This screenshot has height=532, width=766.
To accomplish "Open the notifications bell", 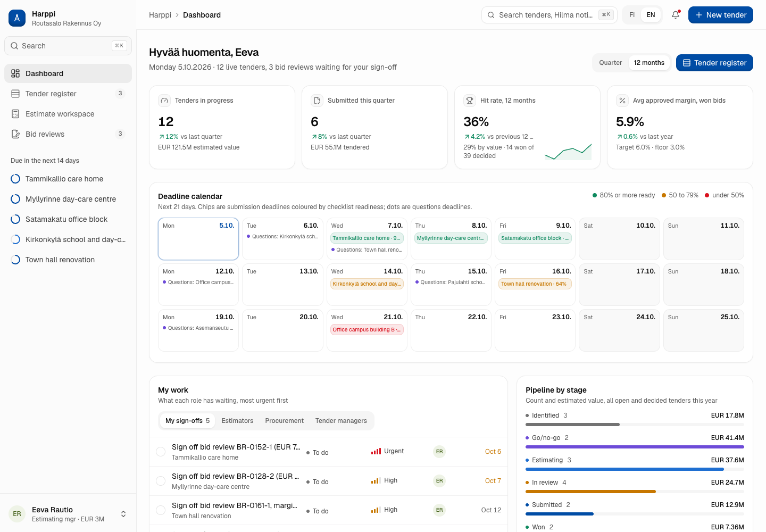I will click(676, 15).
